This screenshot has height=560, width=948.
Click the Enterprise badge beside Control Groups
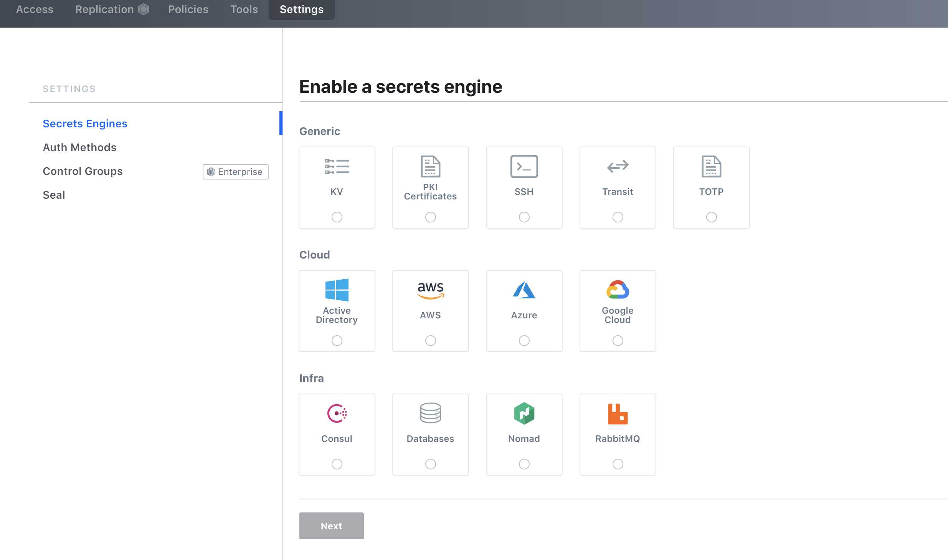(x=236, y=172)
